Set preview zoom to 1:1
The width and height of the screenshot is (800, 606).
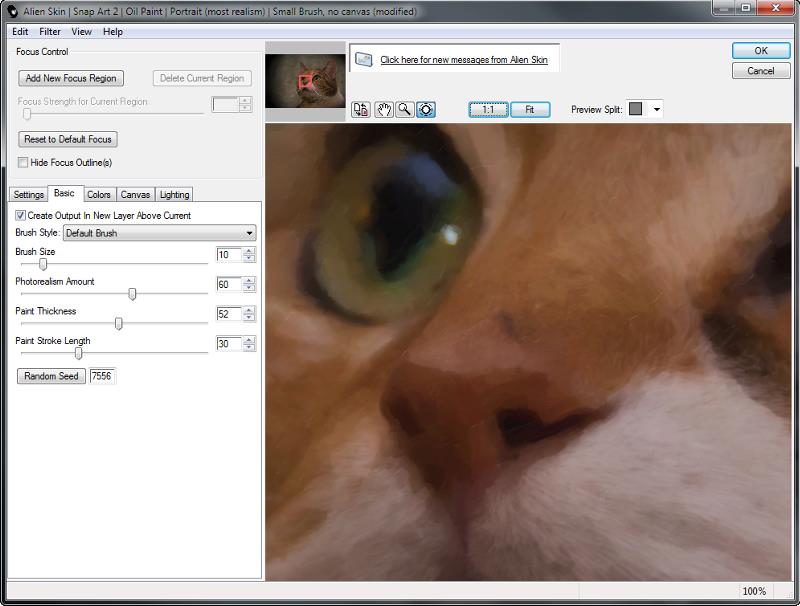pyautogui.click(x=488, y=109)
